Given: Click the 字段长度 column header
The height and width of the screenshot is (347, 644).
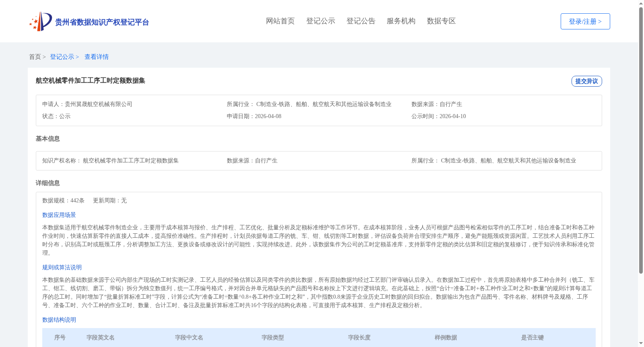Looking at the screenshot, I should (x=359, y=337).
